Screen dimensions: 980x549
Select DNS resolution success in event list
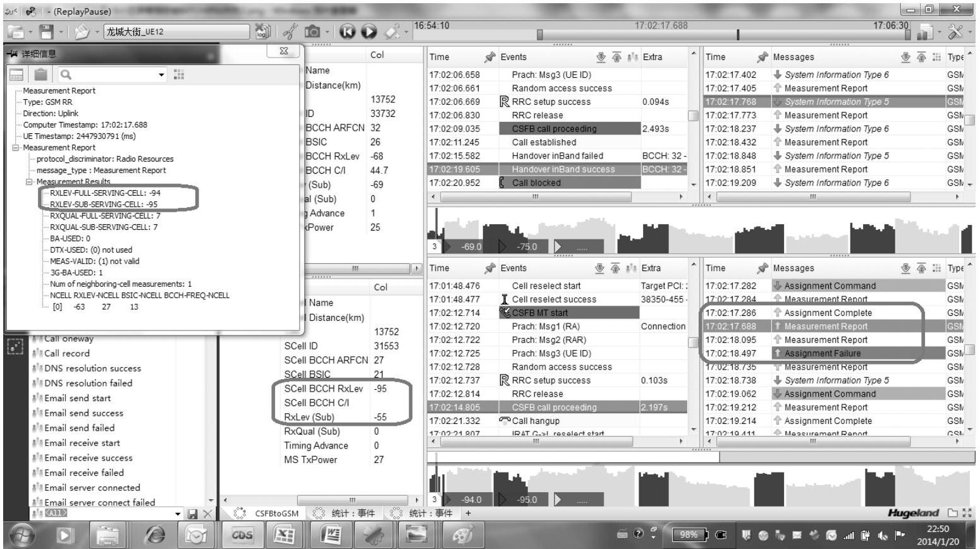[92, 368]
